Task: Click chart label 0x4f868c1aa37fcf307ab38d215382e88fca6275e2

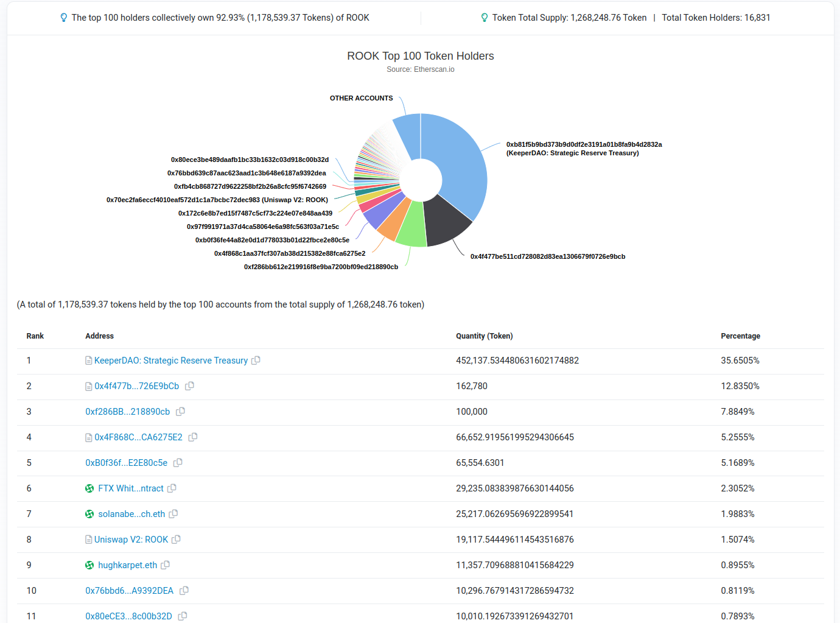Action: [290, 253]
